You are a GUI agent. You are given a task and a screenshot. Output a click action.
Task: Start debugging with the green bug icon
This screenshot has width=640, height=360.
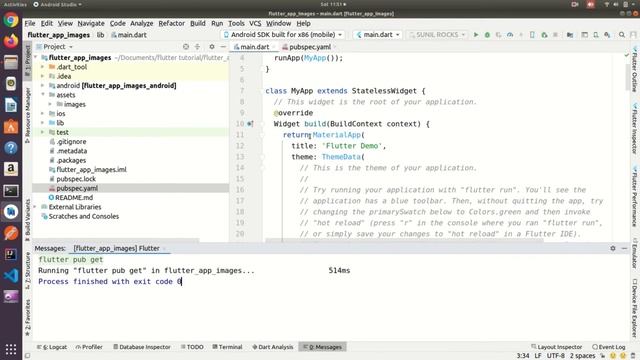(x=487, y=35)
